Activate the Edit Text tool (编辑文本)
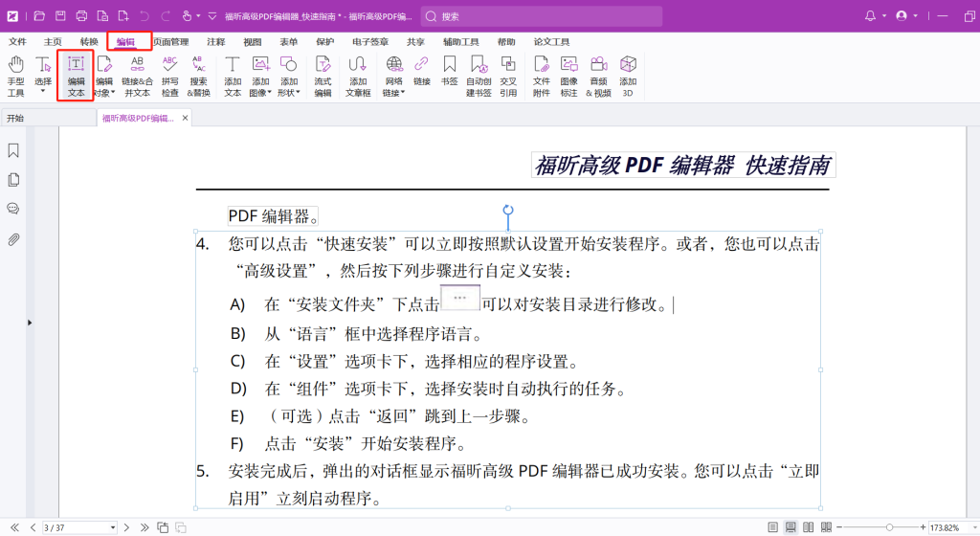The width and height of the screenshot is (980, 536). (76, 76)
